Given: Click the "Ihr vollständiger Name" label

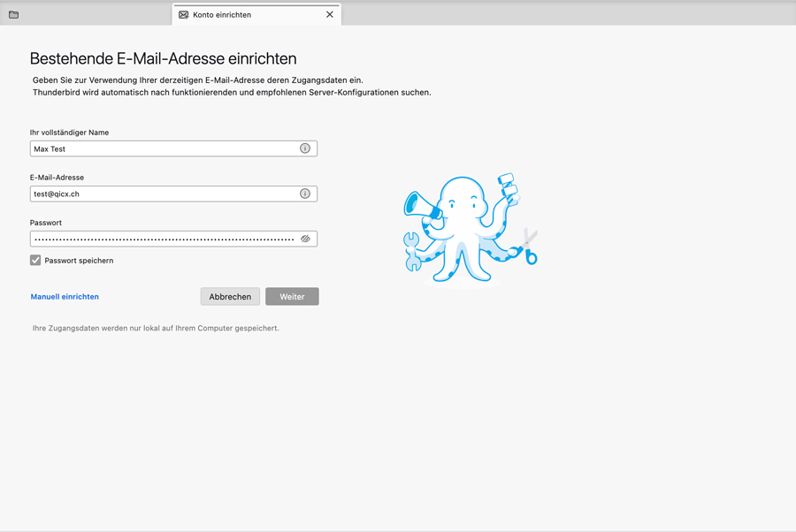Looking at the screenshot, I should tap(69, 133).
